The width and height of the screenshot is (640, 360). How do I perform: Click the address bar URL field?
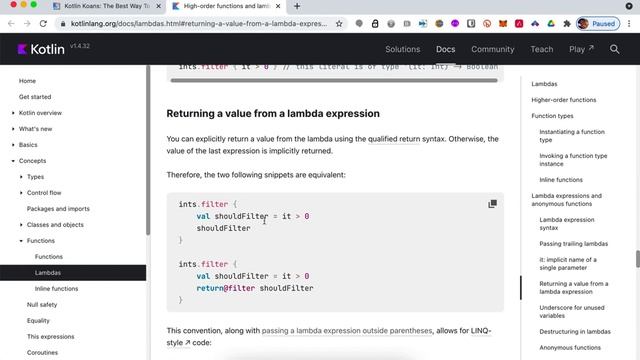(199, 24)
